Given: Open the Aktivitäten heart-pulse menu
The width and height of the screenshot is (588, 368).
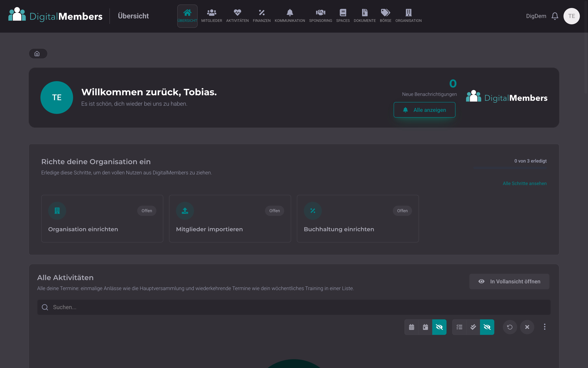Looking at the screenshot, I should (x=237, y=16).
